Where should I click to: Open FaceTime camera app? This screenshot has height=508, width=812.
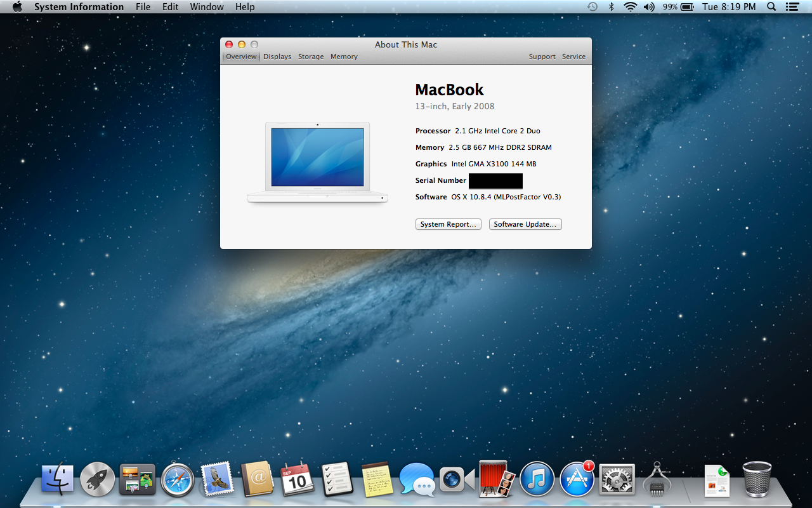pos(457,479)
